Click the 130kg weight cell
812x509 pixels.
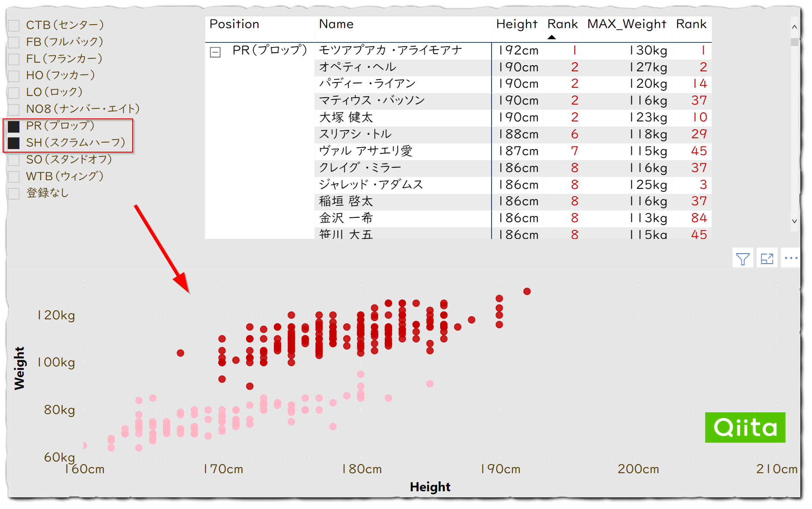(648, 51)
